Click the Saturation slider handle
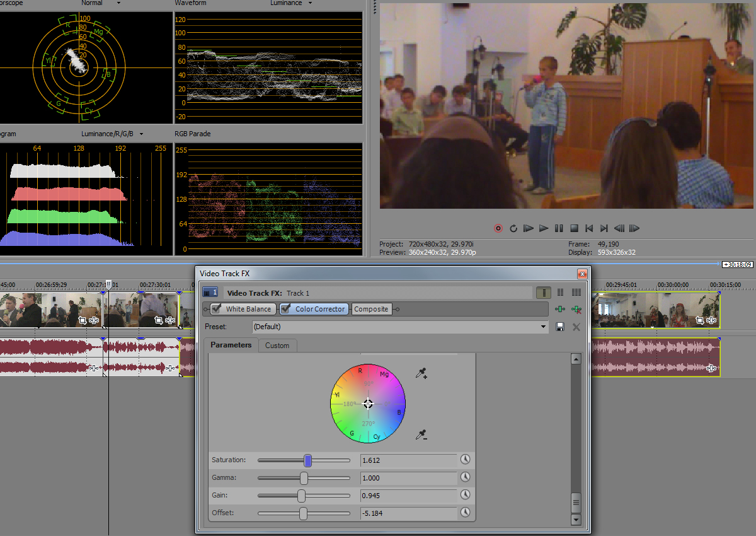 tap(307, 460)
